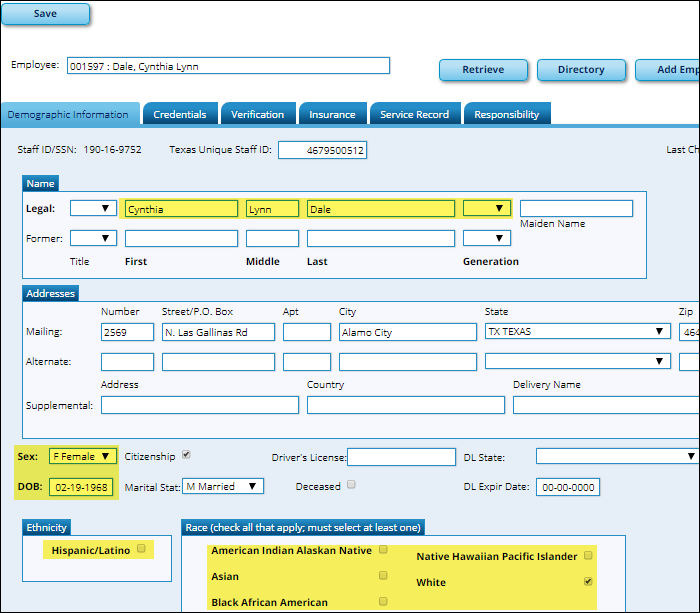Viewport: 700px width, 613px height.
Task: Click the Mailing Number field 2569
Action: (127, 332)
